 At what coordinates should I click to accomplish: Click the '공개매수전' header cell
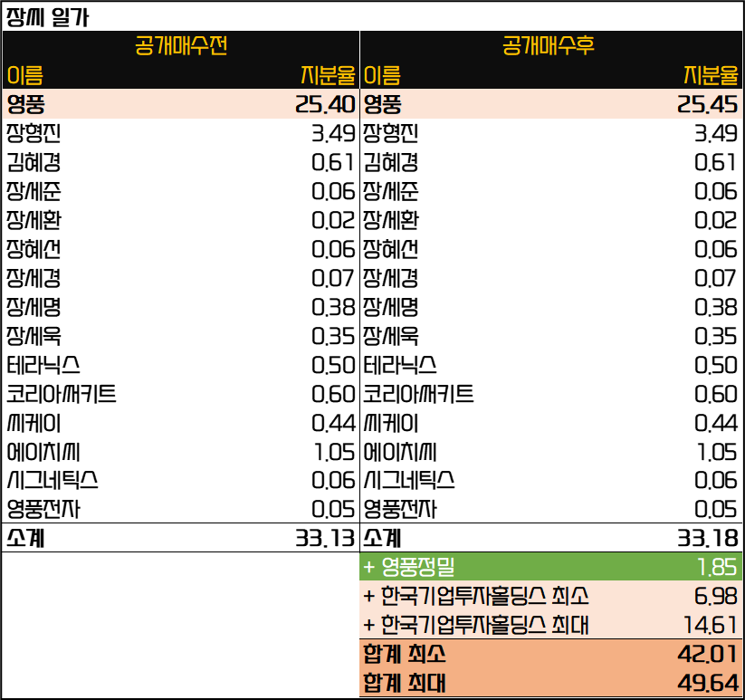pyautogui.click(x=181, y=45)
